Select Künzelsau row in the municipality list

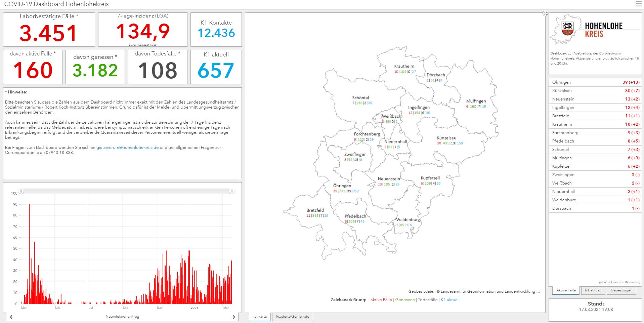(x=595, y=91)
